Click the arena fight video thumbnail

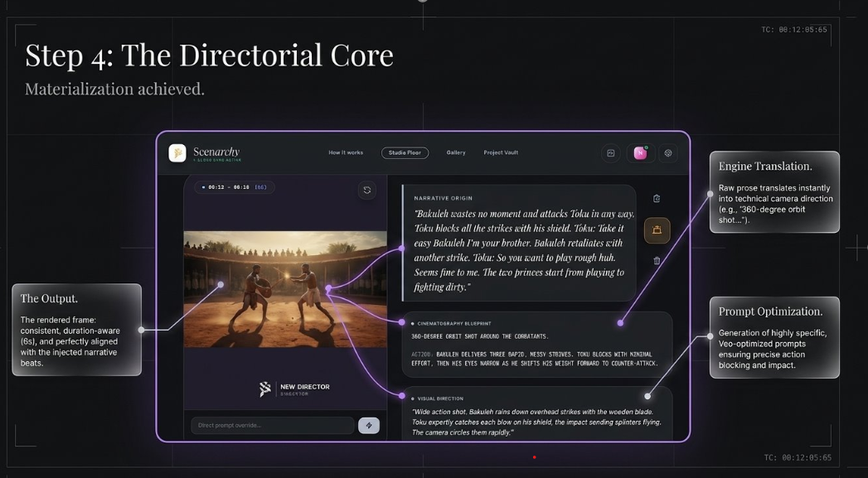(x=285, y=289)
